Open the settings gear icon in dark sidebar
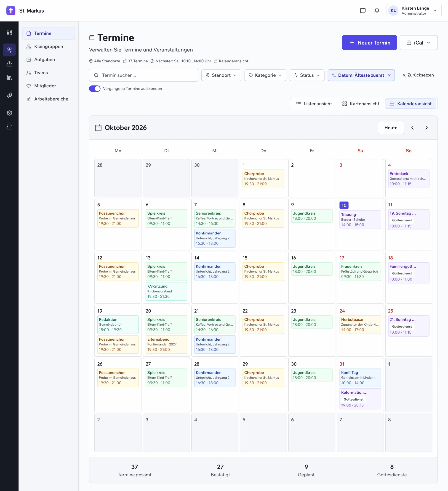Image resolution: width=448 pixels, height=491 pixels. point(9,112)
